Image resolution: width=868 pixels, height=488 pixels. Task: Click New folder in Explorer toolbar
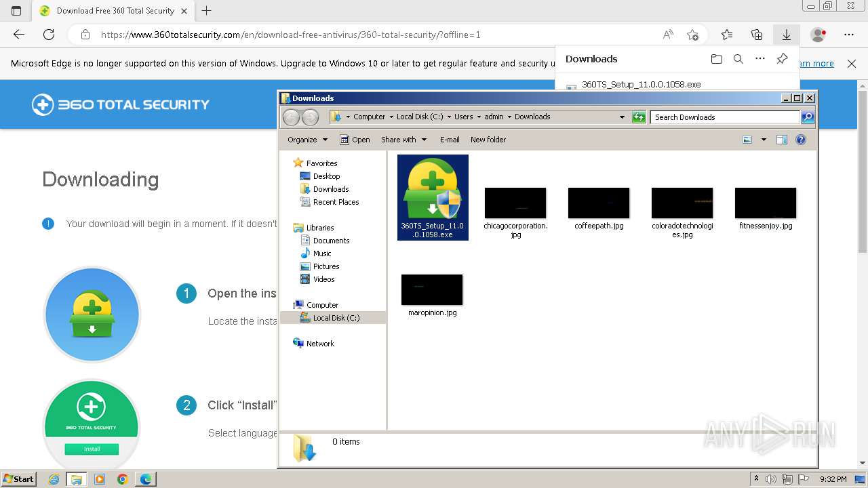click(488, 140)
